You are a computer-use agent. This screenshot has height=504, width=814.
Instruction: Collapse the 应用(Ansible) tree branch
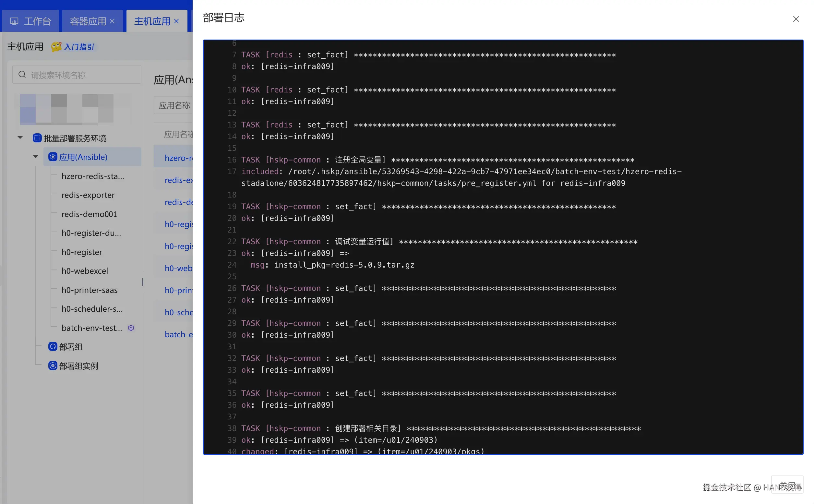pyautogui.click(x=36, y=157)
